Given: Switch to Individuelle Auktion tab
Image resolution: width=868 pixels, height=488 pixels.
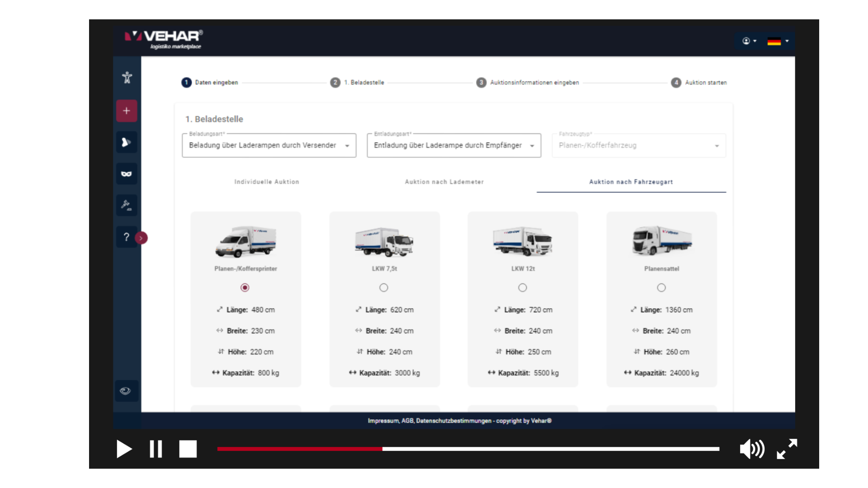Looking at the screenshot, I should click(x=267, y=182).
